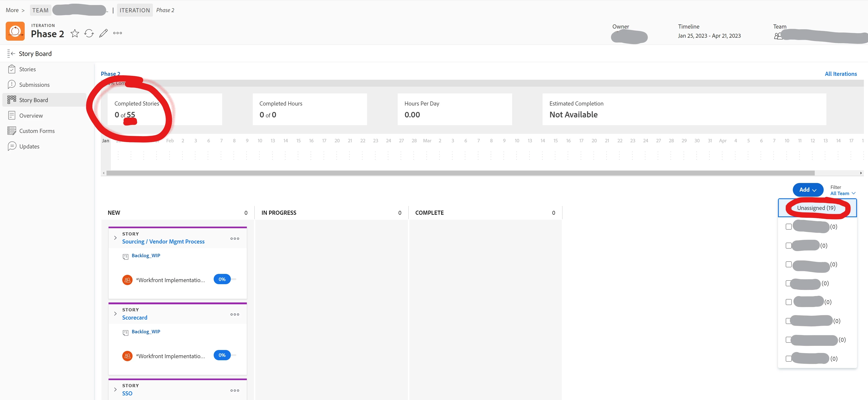Open the Backlog_WIP link under Scorecard
This screenshot has width=868, height=400.
click(x=146, y=332)
